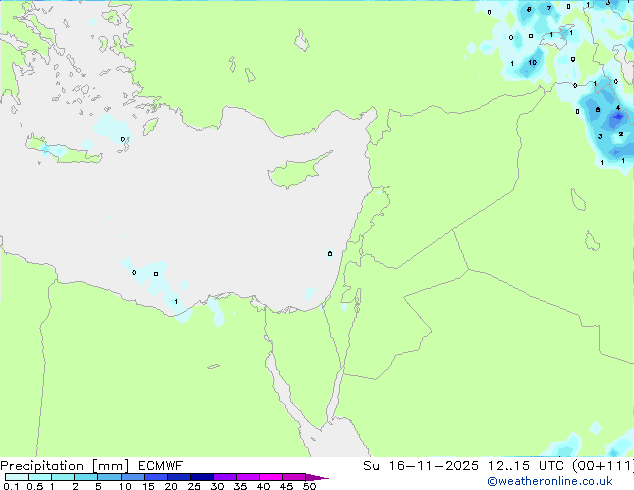634x490 pixels.
Task: Click the 'Precipitation [mm]' title text
Action: coord(65,466)
